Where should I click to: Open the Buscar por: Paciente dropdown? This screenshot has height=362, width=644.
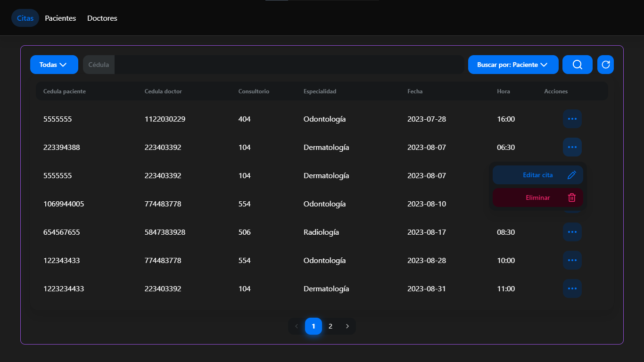[513, 65]
